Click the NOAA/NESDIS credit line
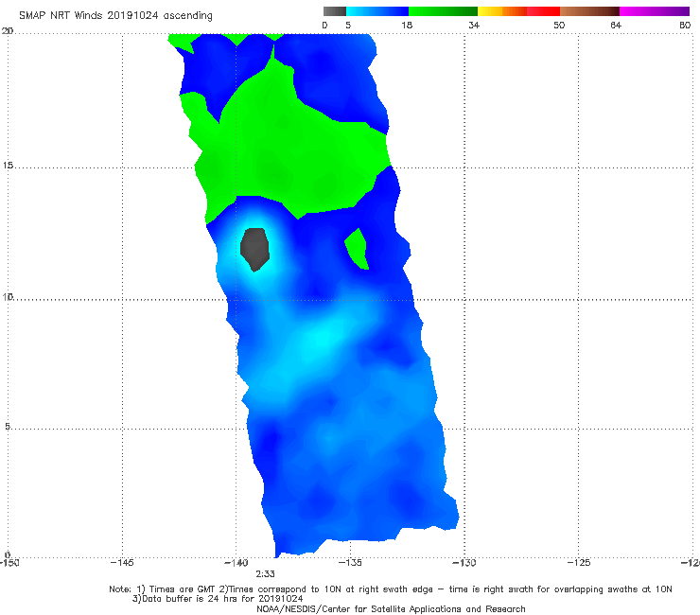Viewport: 700px width, 615px height. pyautogui.click(x=391, y=609)
